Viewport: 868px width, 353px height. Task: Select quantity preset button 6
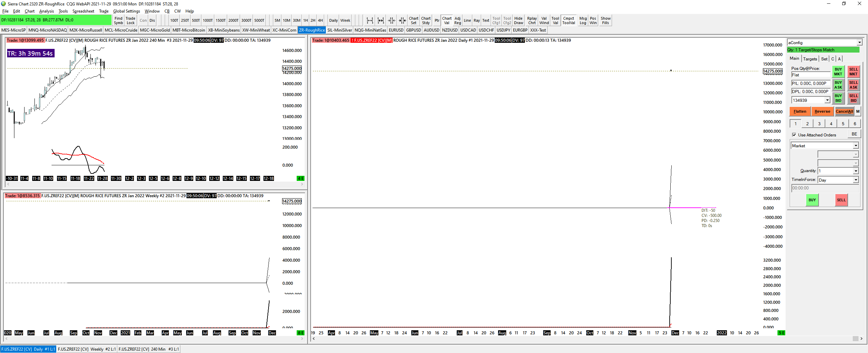pyautogui.click(x=855, y=124)
